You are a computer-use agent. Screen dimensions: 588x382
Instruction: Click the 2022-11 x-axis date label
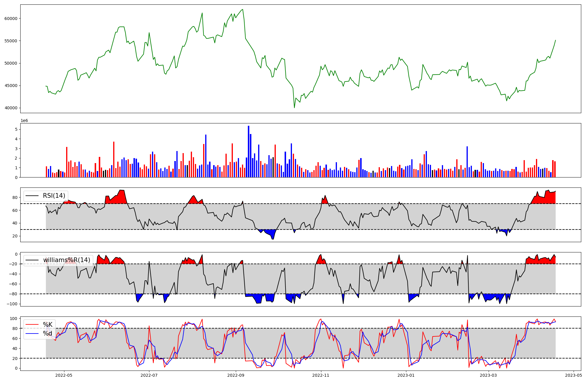coord(321,375)
